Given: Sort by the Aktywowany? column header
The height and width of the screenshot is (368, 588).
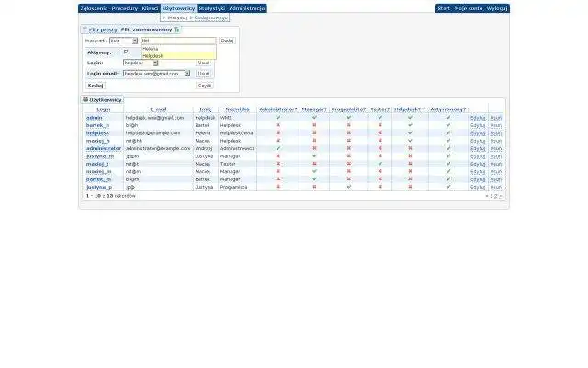Looking at the screenshot, I should tap(448, 109).
